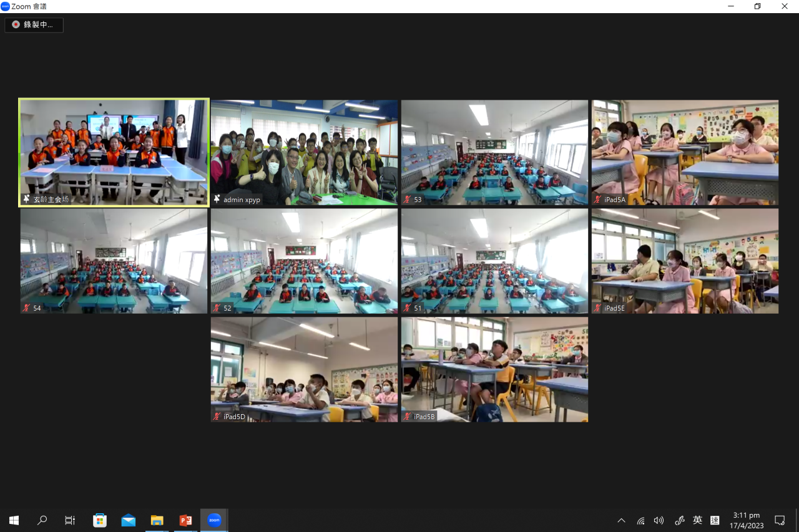Switch to PowerPoint in the taskbar

pos(185,520)
